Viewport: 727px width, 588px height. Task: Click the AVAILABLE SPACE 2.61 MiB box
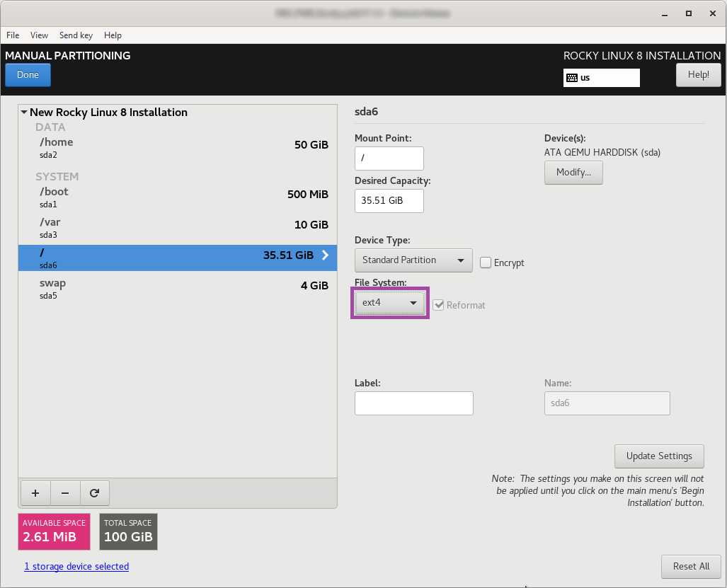[x=55, y=531]
